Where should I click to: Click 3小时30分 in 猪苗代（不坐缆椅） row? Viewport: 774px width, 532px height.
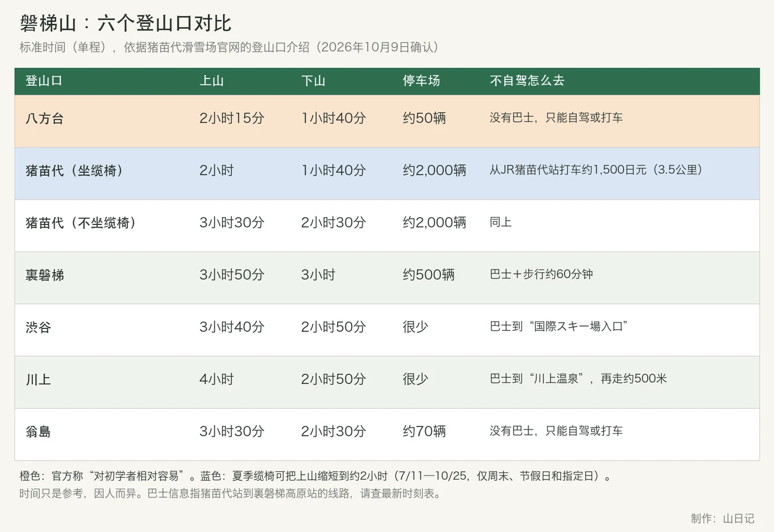click(x=232, y=223)
